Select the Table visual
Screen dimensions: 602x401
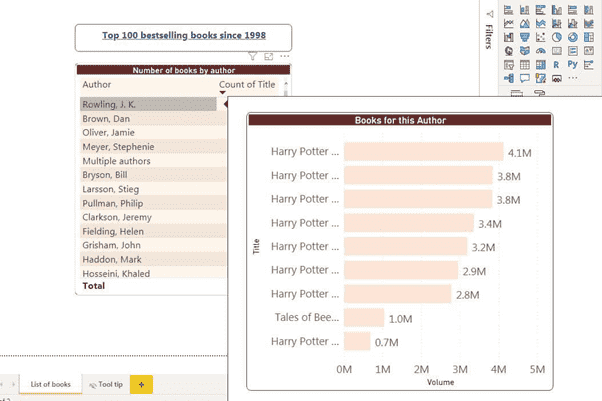524,65
